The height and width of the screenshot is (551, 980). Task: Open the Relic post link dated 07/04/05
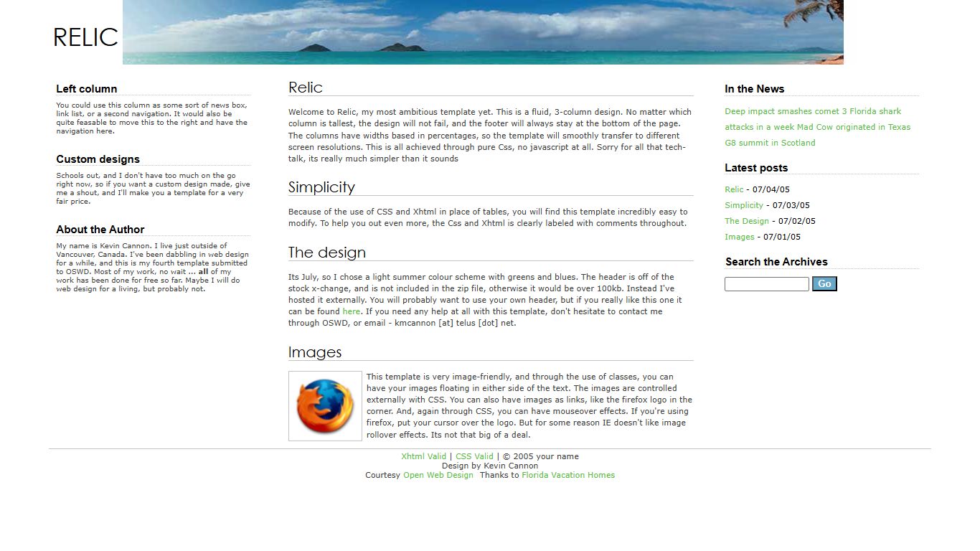pos(734,189)
